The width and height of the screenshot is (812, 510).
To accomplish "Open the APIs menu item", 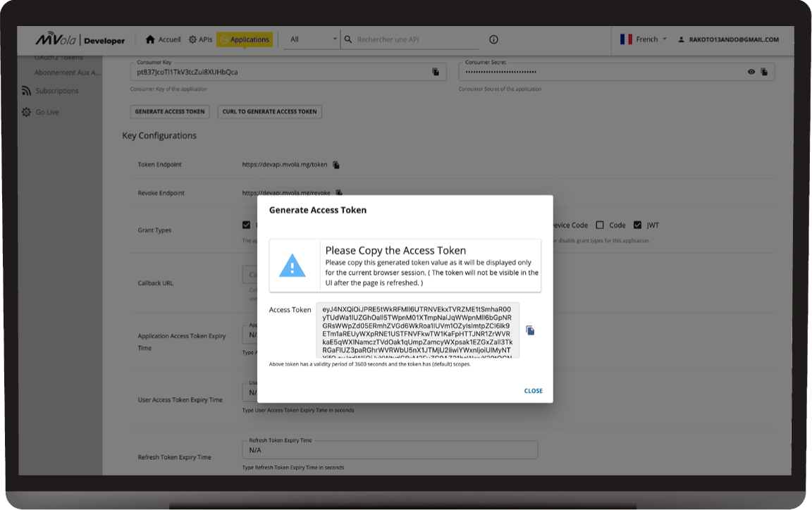I will pos(200,39).
